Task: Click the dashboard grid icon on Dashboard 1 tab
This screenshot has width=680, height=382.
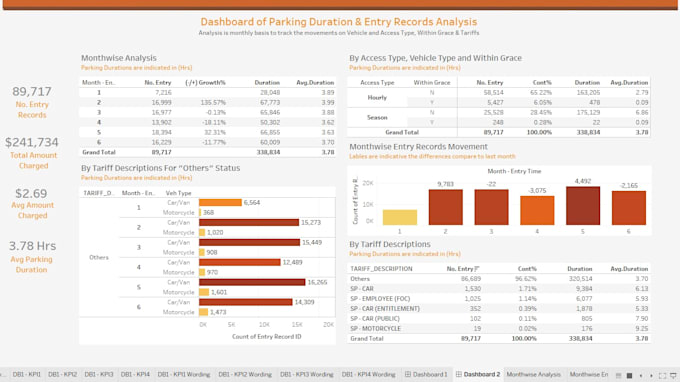Action: [408, 374]
